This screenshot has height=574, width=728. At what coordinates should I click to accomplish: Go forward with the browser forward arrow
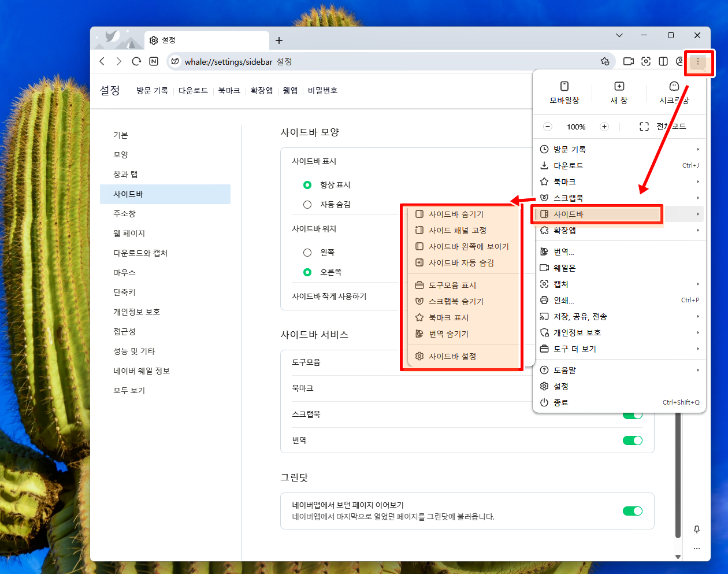tap(119, 61)
